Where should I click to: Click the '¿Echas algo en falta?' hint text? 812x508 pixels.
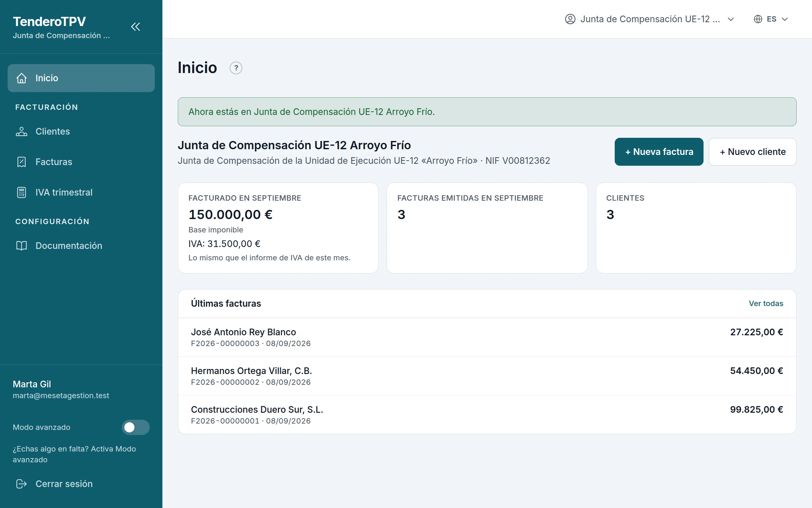[x=74, y=454]
